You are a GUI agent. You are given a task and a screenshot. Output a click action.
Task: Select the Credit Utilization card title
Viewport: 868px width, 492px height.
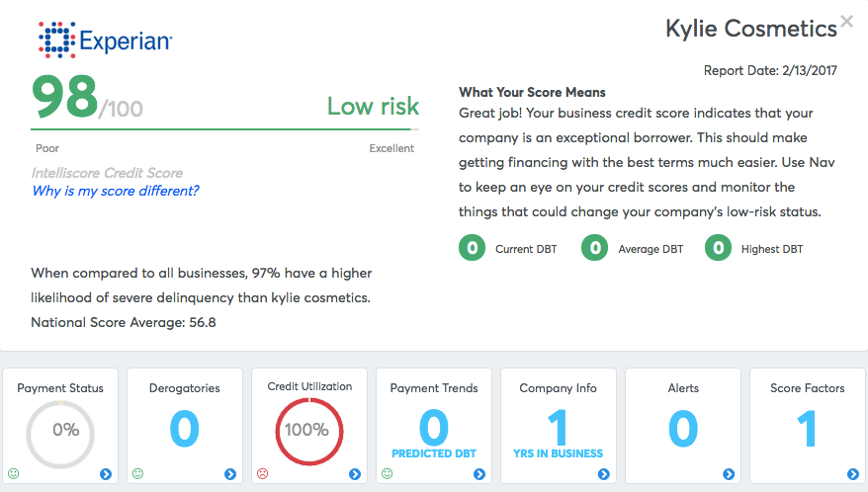[309, 386]
